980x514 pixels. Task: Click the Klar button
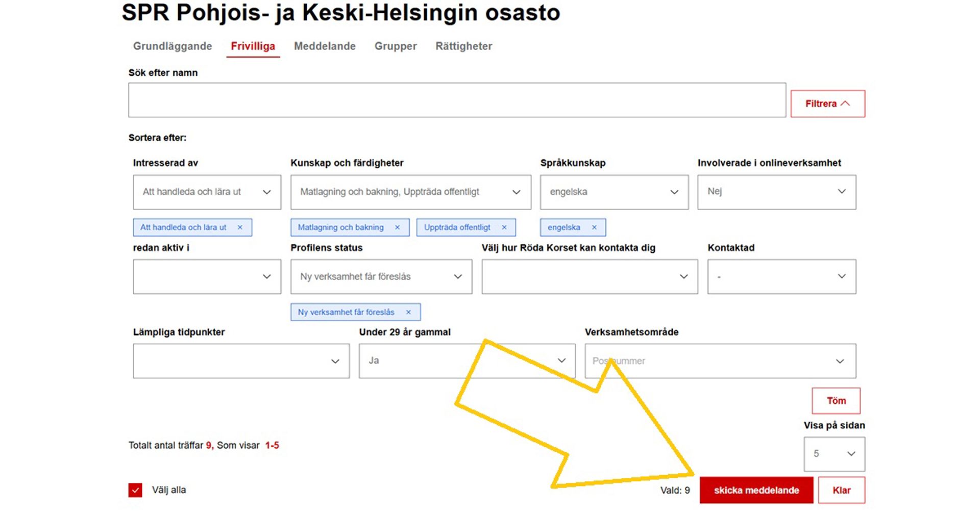tap(841, 490)
